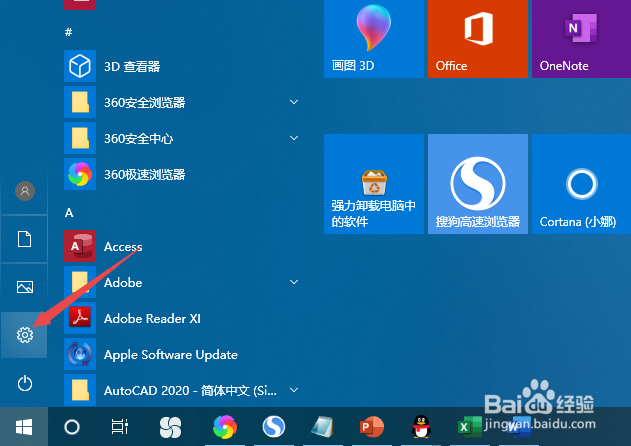
Task: Expand 360安全中心 folder chevron
Action: pyautogui.click(x=294, y=138)
